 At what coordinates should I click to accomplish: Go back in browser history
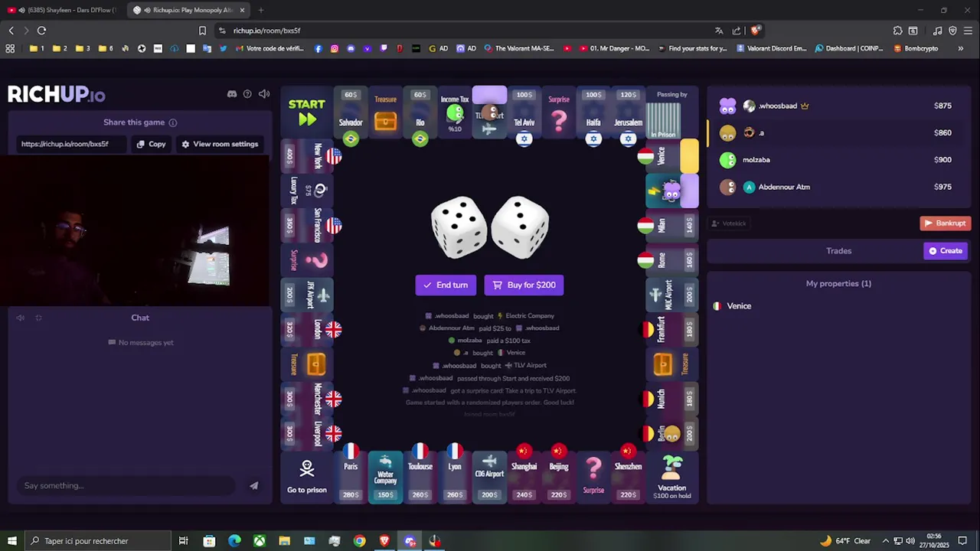(11, 31)
